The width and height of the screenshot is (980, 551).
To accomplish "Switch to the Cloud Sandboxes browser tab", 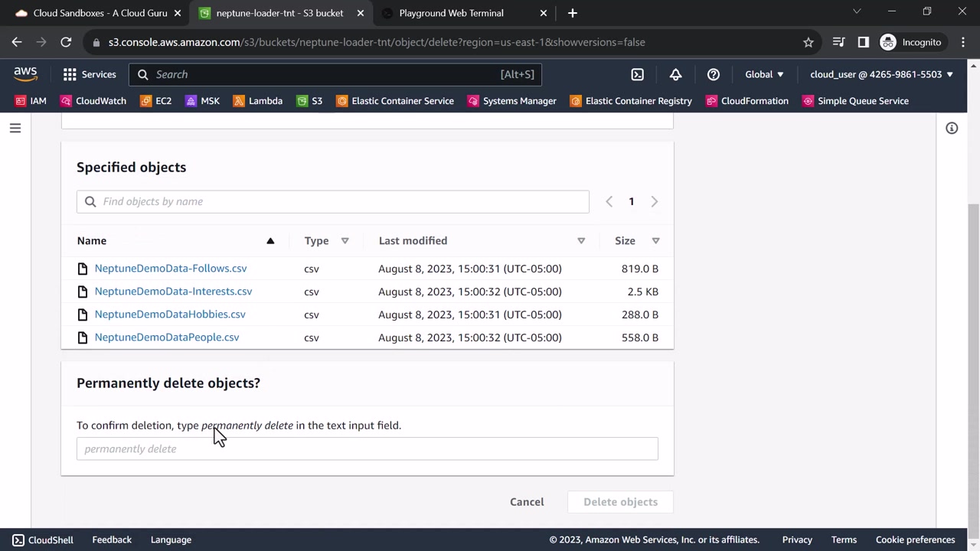I will (x=100, y=13).
